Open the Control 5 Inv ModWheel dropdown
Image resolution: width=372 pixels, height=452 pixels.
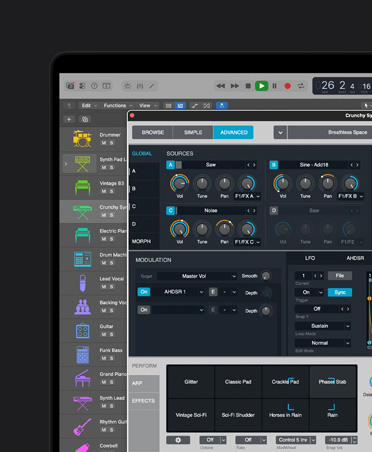coord(296,440)
